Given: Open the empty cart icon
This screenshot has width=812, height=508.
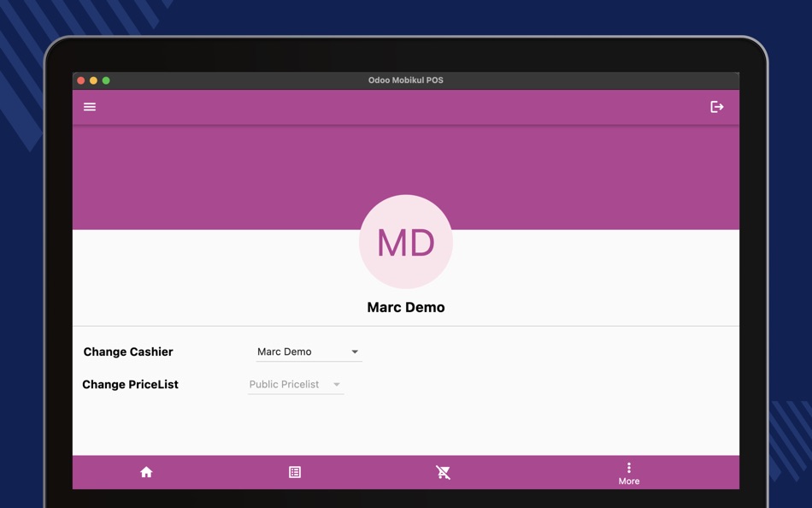Looking at the screenshot, I should pos(443,472).
